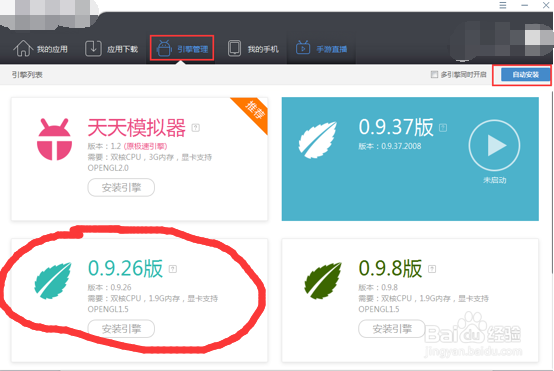Go to the 手游直播 tab
Image resolution: width=554 pixels, height=371 pixels.
click(322, 48)
